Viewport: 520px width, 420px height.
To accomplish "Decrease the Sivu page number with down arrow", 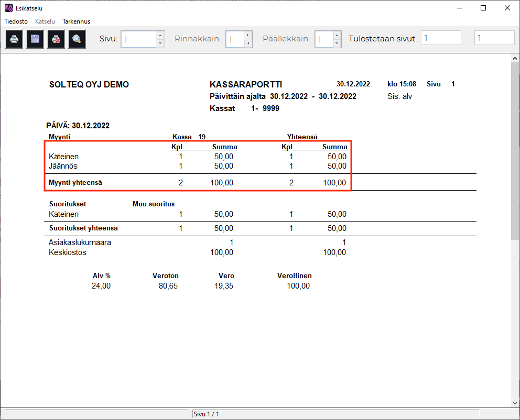I will 161,43.
